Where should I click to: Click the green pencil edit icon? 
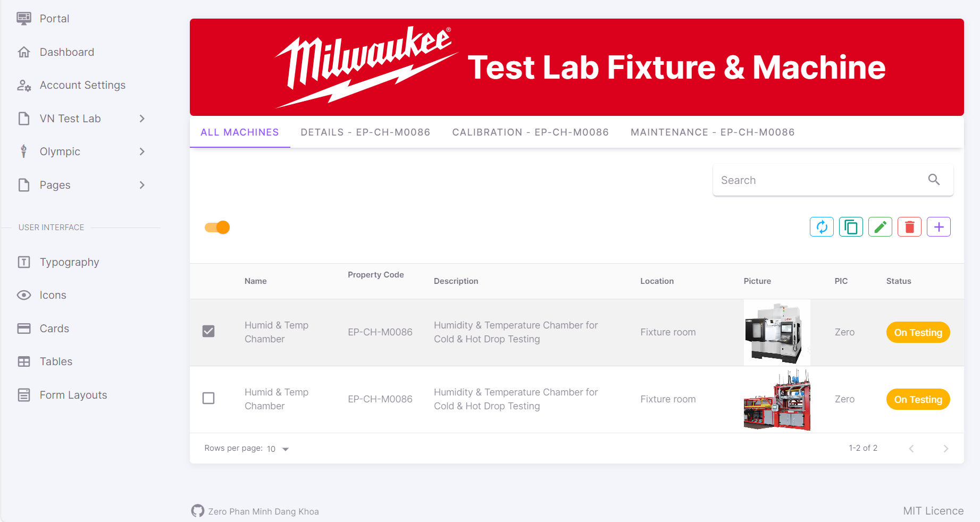coord(880,227)
